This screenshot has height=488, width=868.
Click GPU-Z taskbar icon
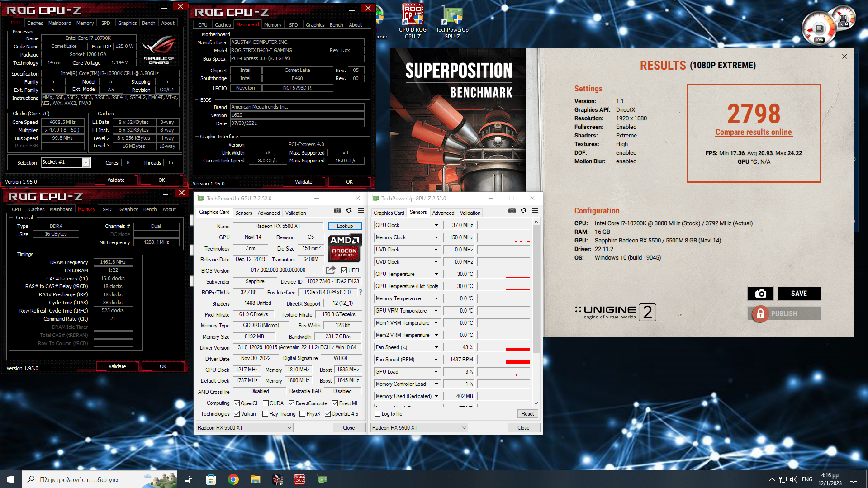coord(322,479)
